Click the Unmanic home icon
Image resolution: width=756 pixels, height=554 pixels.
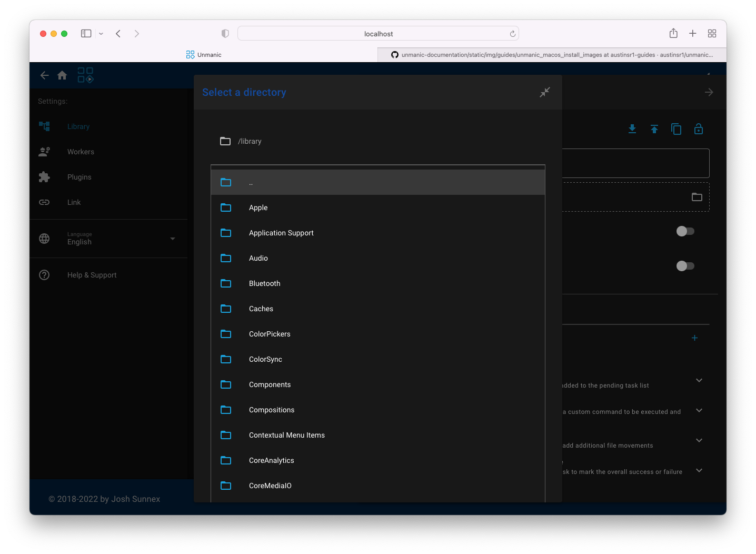[x=62, y=75]
